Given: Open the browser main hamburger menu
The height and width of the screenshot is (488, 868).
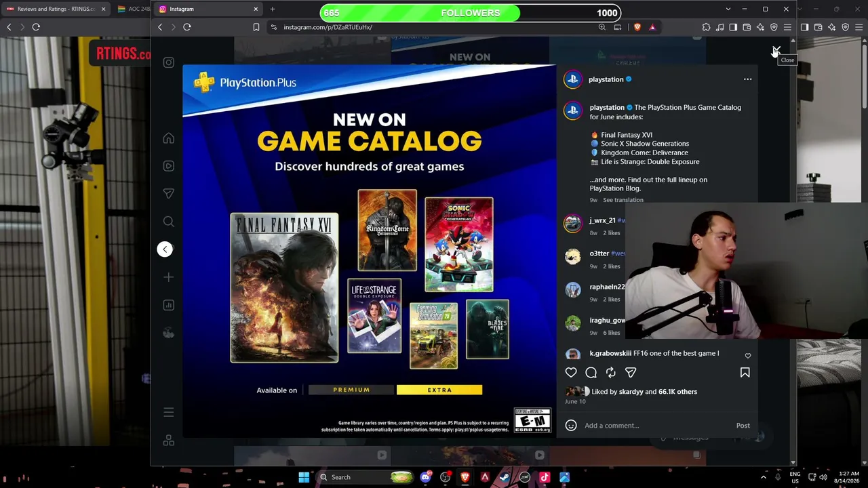Looking at the screenshot, I should [787, 27].
